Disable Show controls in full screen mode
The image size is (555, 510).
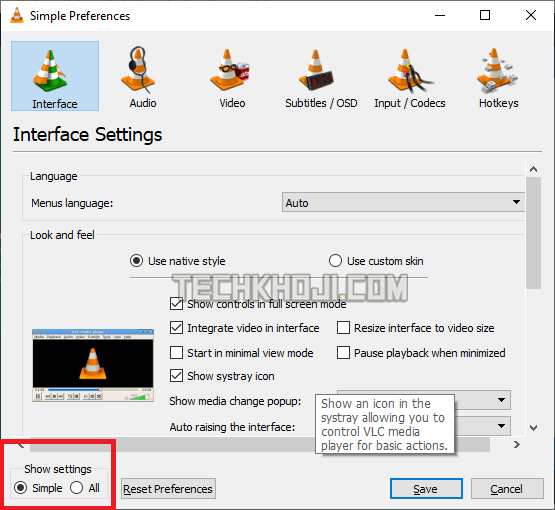pyautogui.click(x=176, y=304)
